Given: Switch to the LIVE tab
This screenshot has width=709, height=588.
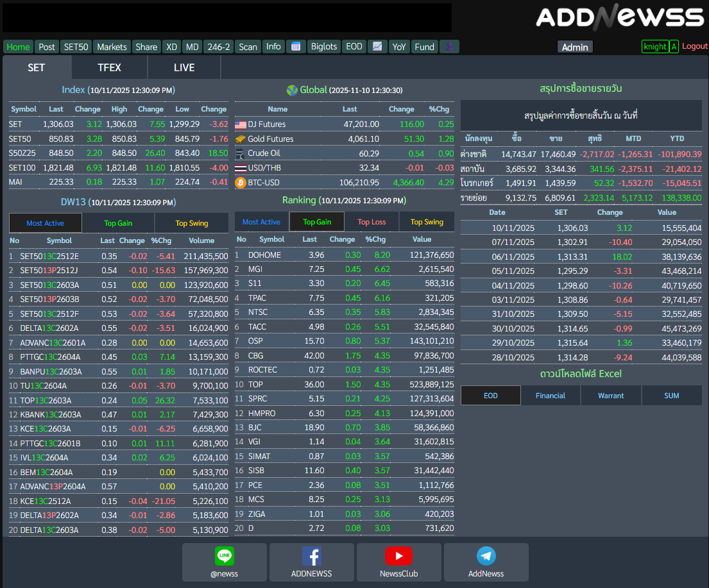Looking at the screenshot, I should 184,67.
